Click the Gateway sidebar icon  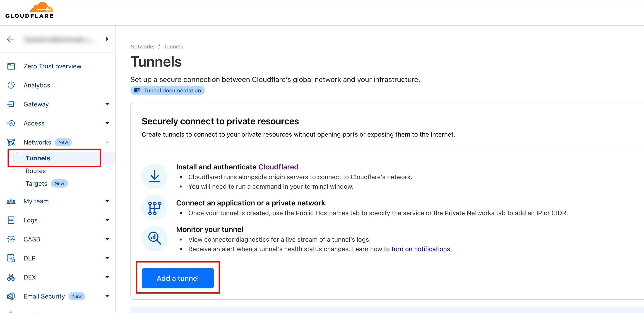[x=11, y=104]
